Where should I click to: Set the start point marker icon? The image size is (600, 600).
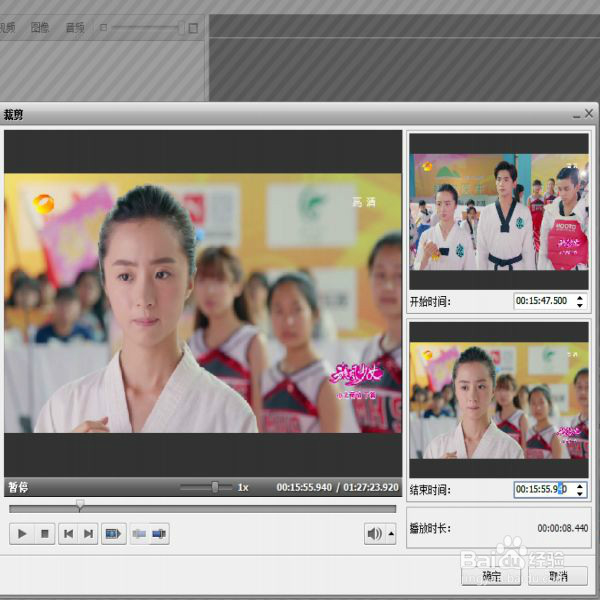coord(139,533)
